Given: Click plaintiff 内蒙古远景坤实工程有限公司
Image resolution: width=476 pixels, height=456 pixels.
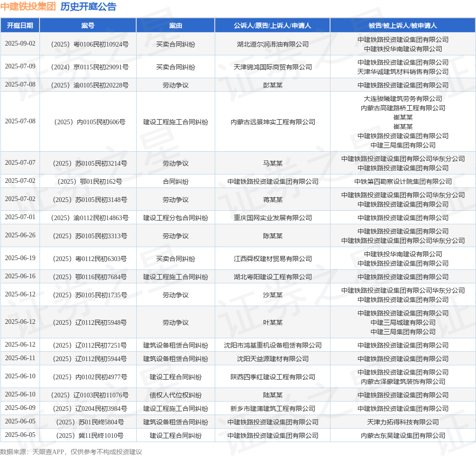Looking at the screenshot, I should [272, 122].
